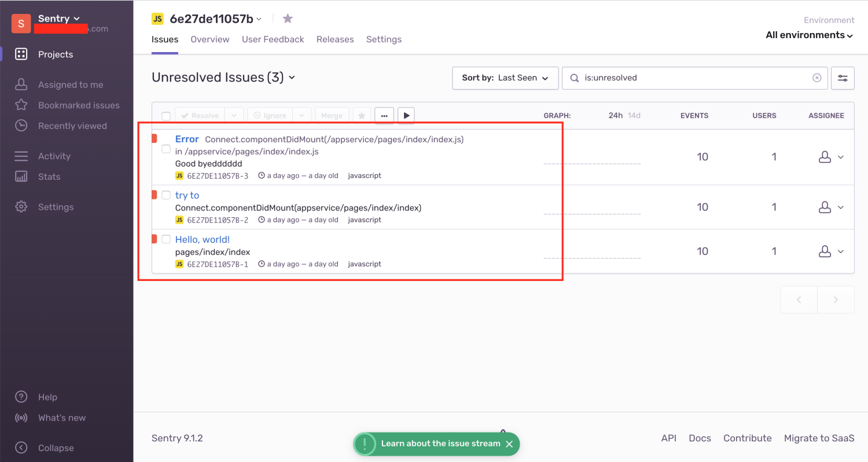Viewport: 868px width, 462px height.
Task: Dismiss the issue stream tip banner
Action: pos(509,444)
